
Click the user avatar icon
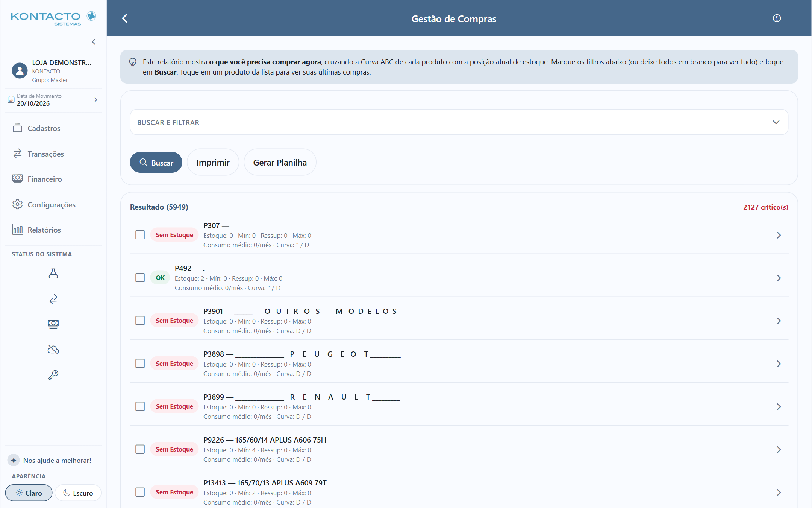pos(20,70)
